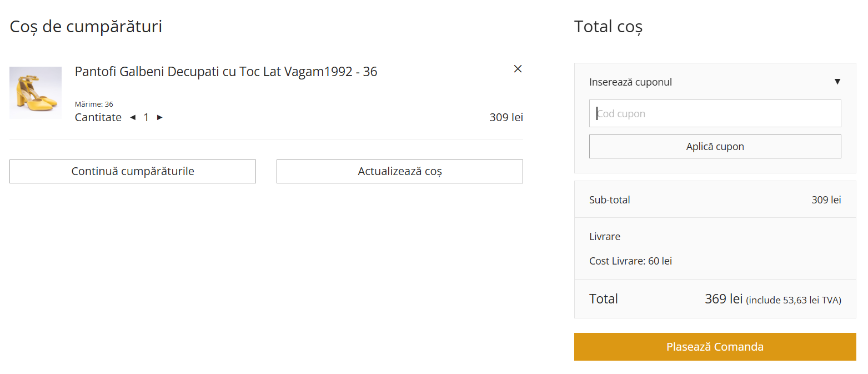Click the Mărime 36 size label
868x374 pixels.
94,104
